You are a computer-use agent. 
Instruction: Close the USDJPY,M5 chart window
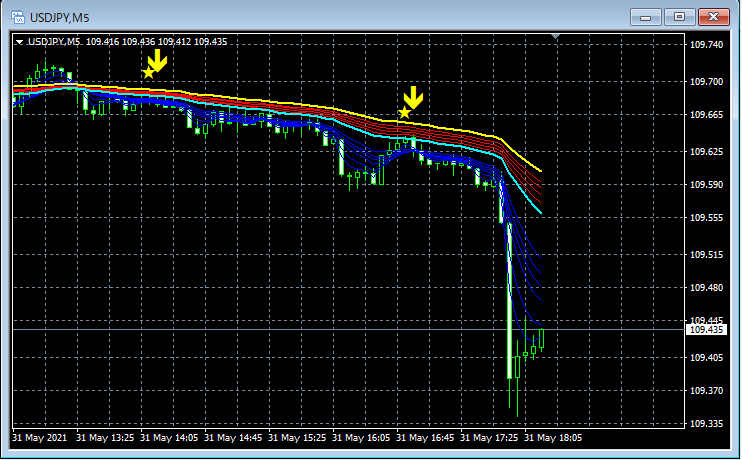point(714,18)
